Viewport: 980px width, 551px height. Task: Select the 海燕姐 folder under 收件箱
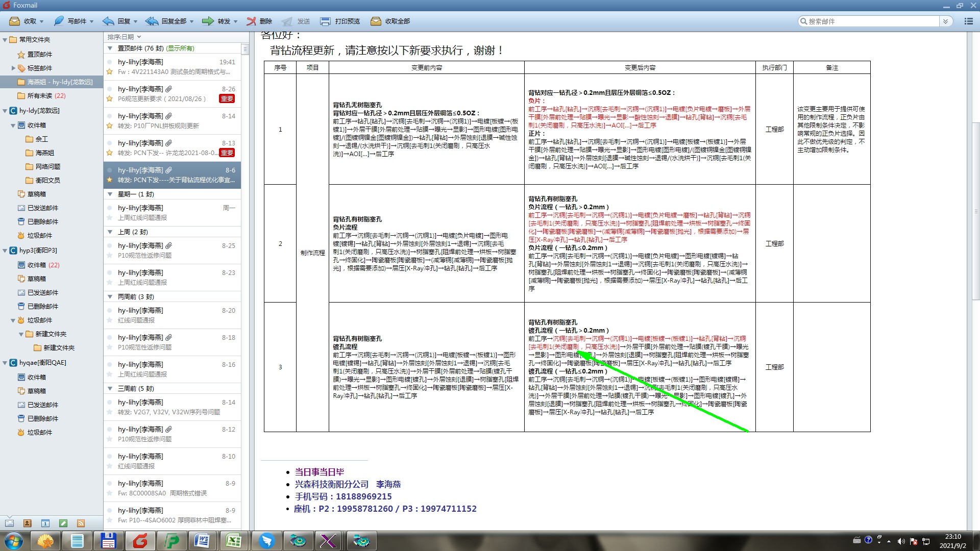tap(44, 153)
